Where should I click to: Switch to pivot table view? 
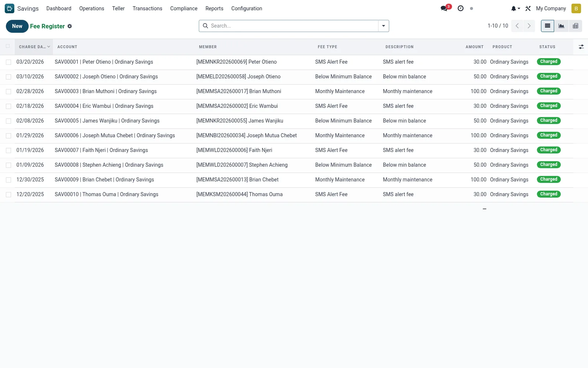(576, 26)
